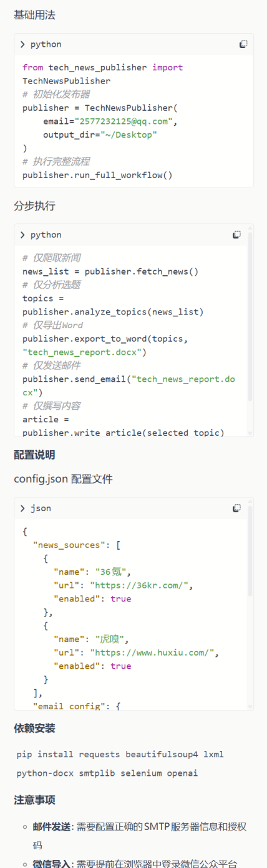This screenshot has height=868, width=267.
Task: Click pip install requests beautifulsoup4 lxml line
Action: (x=120, y=754)
